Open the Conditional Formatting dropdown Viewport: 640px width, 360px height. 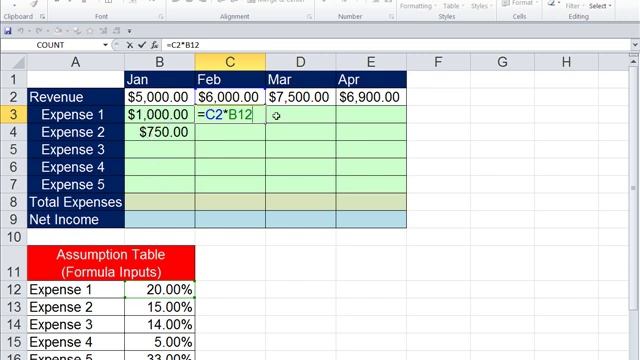(x=418, y=6)
